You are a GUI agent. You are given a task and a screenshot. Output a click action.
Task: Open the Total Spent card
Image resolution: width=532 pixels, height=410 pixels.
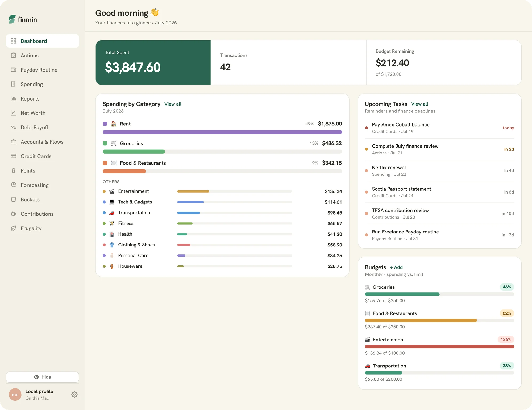click(153, 63)
